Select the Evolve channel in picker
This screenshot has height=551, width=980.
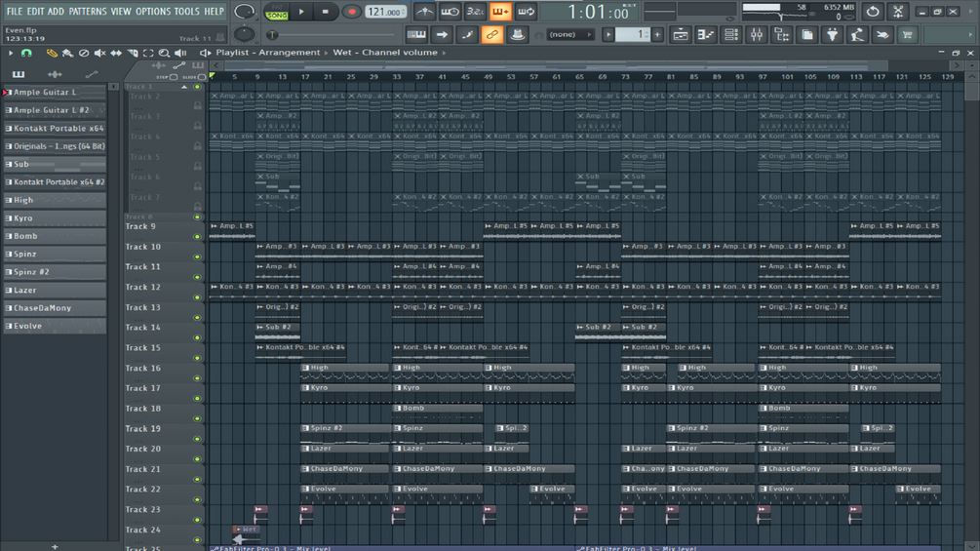55,326
